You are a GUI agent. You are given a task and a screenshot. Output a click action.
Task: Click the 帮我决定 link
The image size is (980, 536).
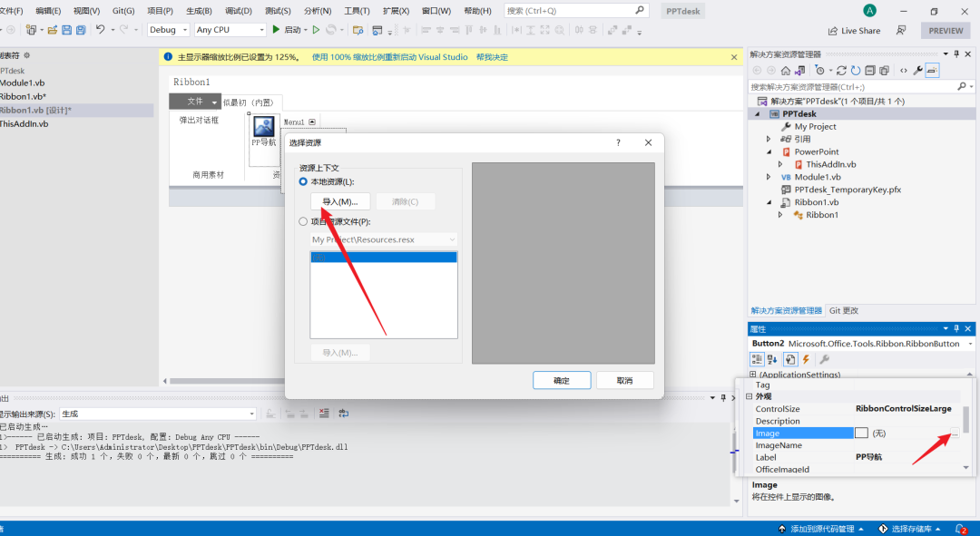(x=492, y=57)
